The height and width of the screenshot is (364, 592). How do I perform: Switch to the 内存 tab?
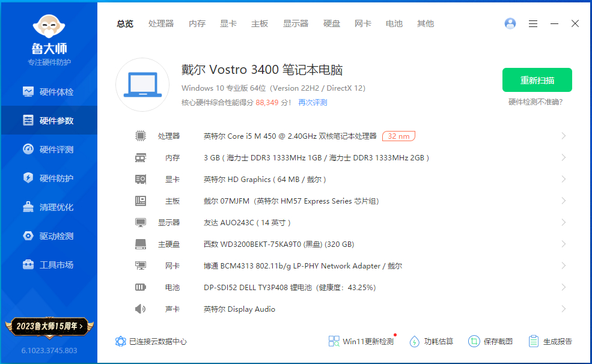pyautogui.click(x=197, y=24)
